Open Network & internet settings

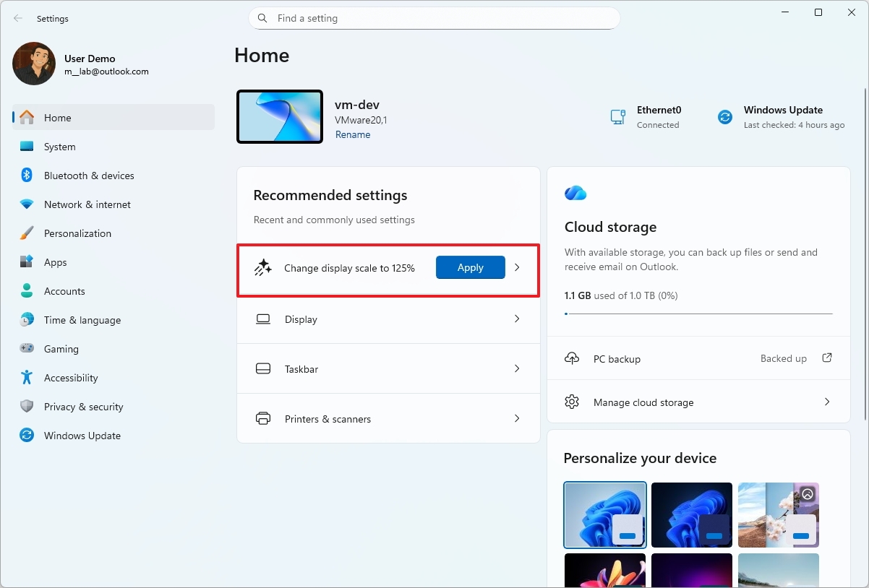click(x=27, y=204)
